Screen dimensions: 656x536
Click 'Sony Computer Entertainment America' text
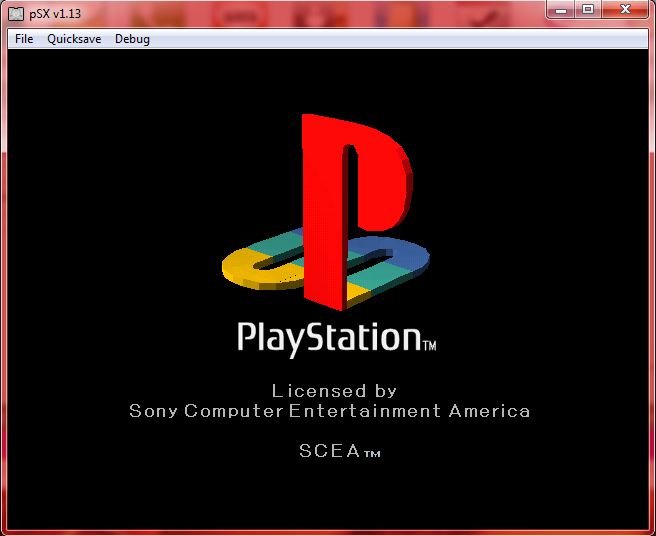pos(330,411)
